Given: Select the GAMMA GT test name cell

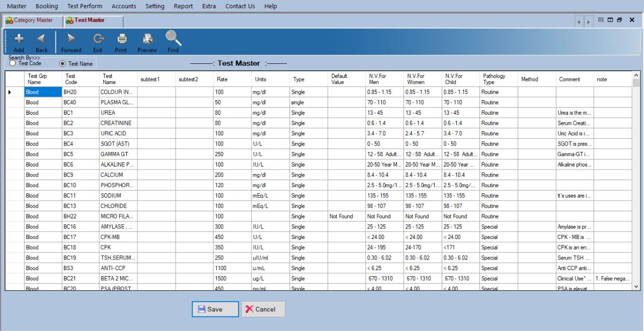Looking at the screenshot, I should pos(118,154).
